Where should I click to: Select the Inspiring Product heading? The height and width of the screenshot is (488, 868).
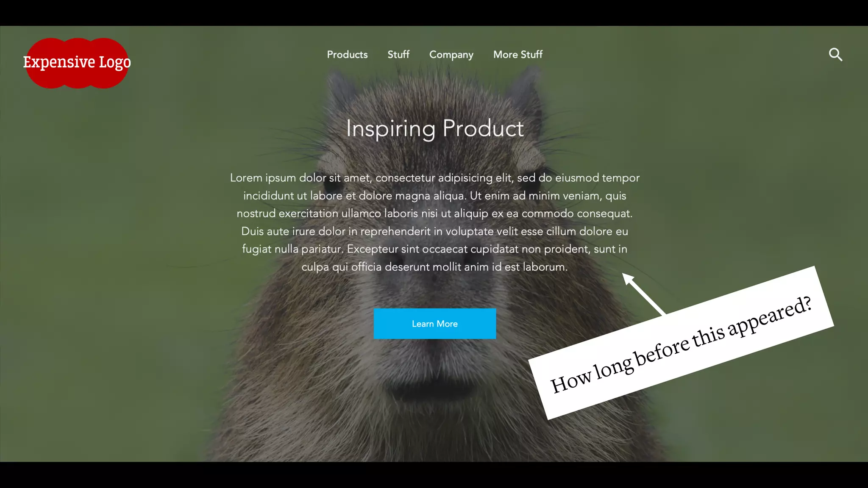(x=435, y=128)
